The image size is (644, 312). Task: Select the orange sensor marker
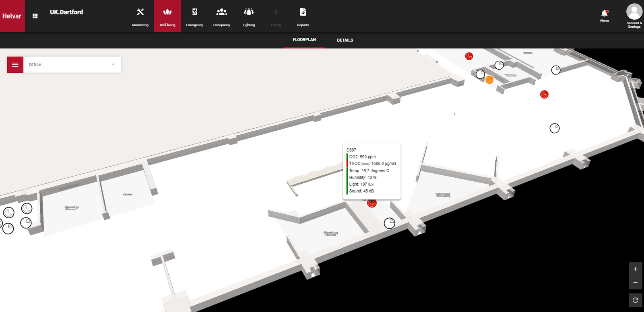coord(489,80)
